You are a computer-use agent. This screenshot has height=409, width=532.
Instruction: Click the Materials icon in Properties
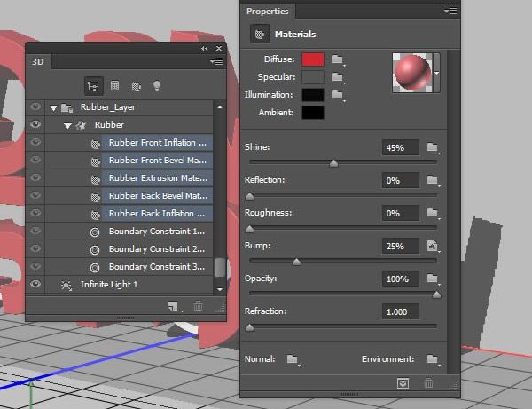tap(260, 34)
